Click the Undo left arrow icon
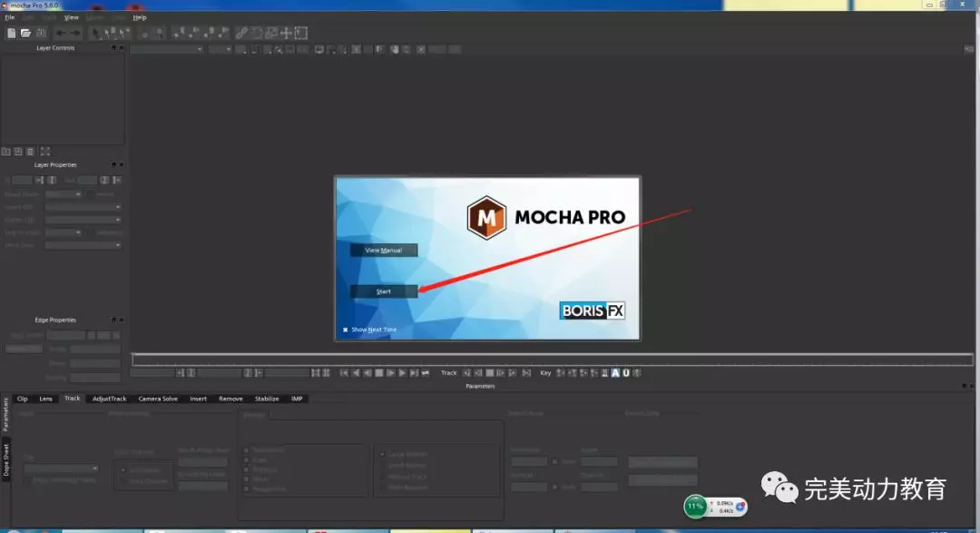This screenshot has height=533, width=980. pyautogui.click(x=61, y=34)
